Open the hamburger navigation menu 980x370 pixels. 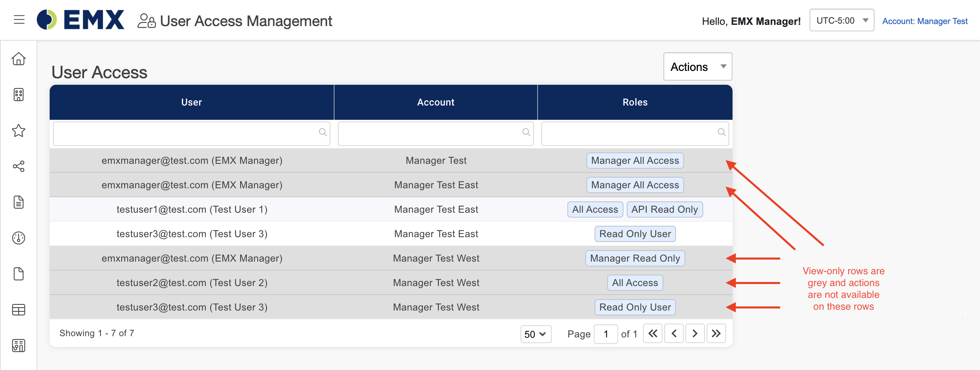pos(19,20)
